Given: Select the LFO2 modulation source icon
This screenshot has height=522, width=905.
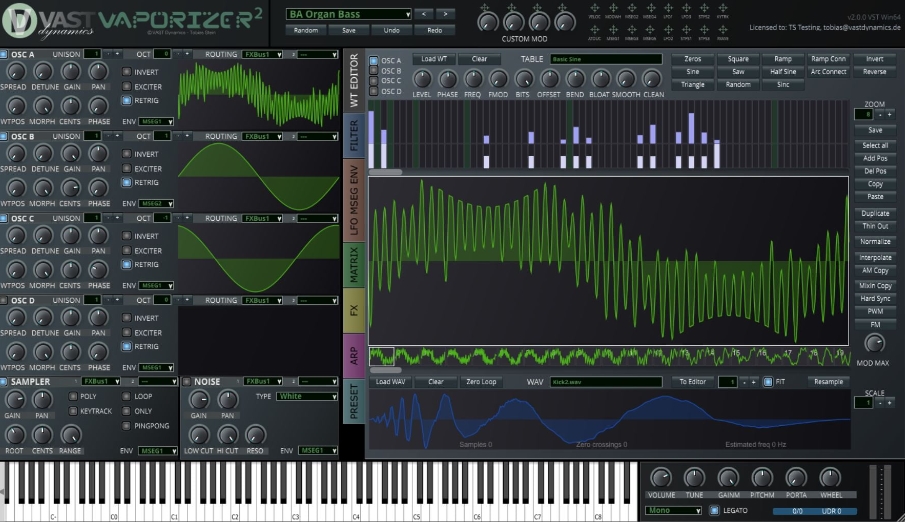Looking at the screenshot, I should (x=668, y=30).
